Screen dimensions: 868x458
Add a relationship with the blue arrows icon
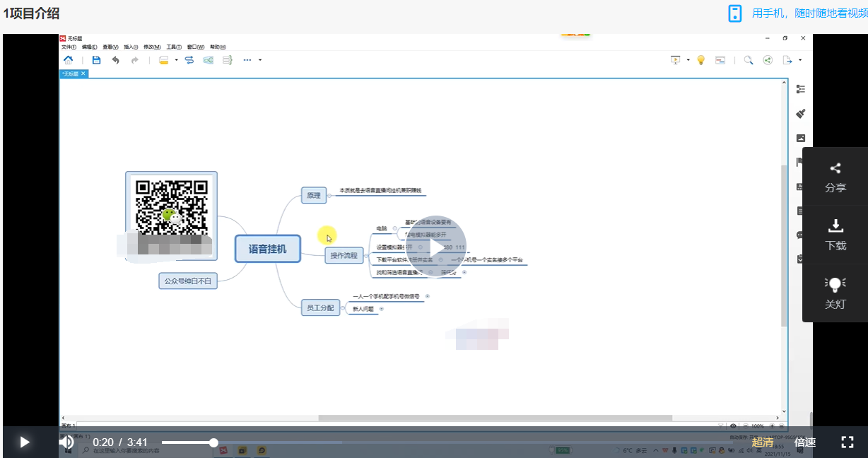189,60
